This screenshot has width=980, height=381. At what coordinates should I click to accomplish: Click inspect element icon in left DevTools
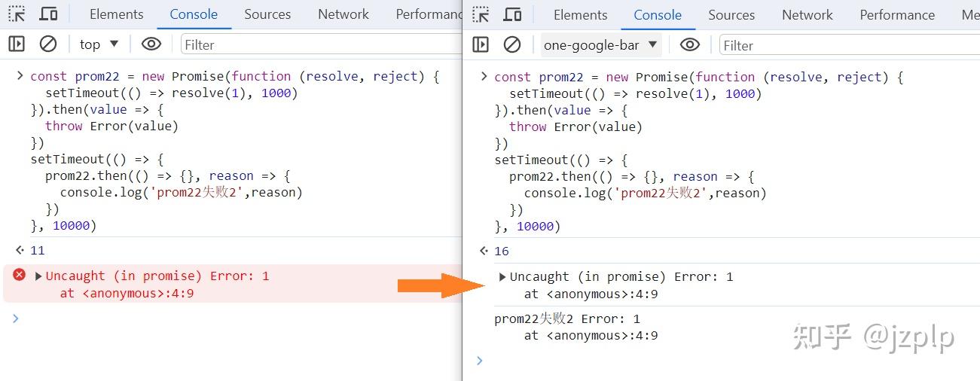[17, 14]
